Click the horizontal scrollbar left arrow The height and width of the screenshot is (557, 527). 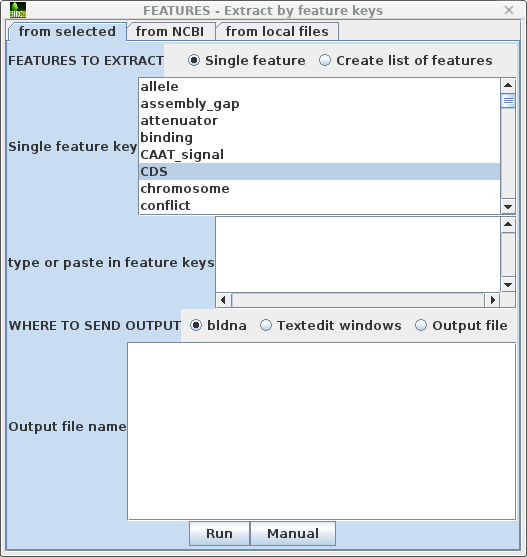coord(223,300)
